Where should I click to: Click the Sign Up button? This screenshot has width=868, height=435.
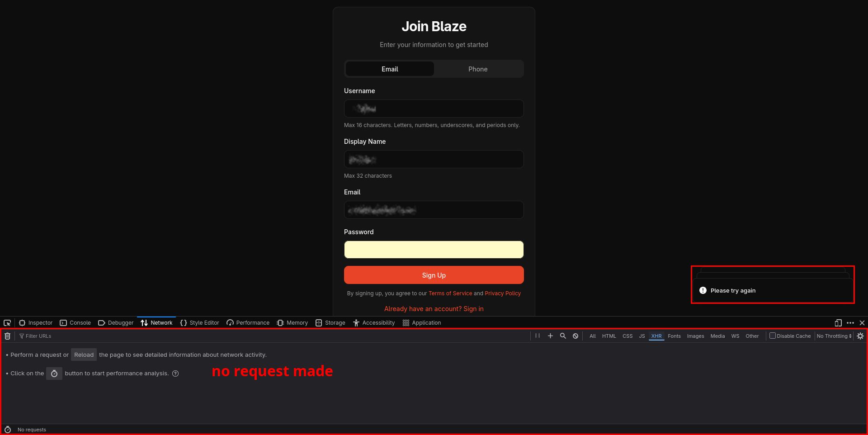click(434, 275)
